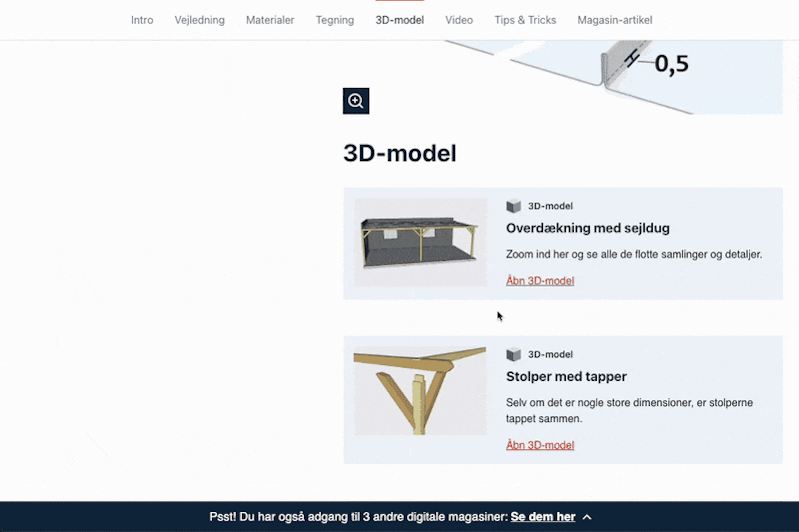Open the canopy structure 3D thumbnail

tap(421, 243)
